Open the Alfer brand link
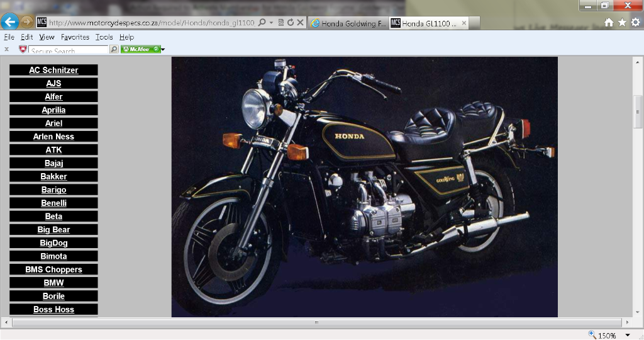This screenshot has width=644, height=340. (54, 96)
